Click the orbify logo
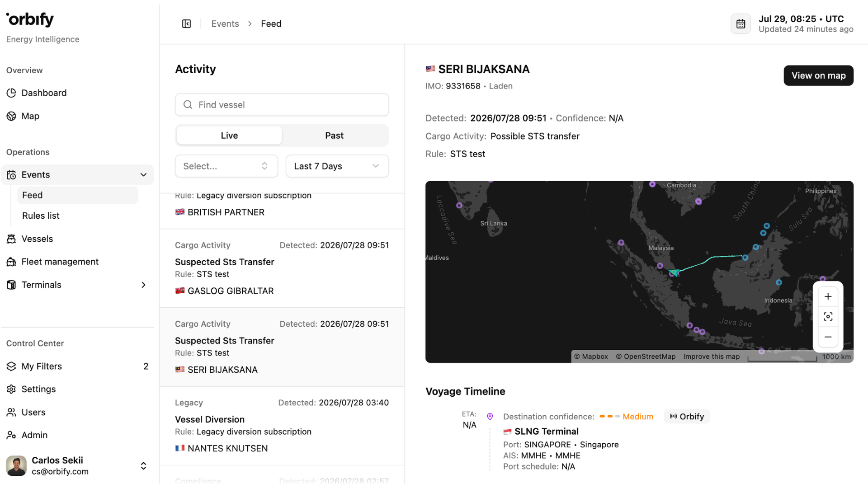Viewport: 868px width, 488px height. tap(30, 19)
